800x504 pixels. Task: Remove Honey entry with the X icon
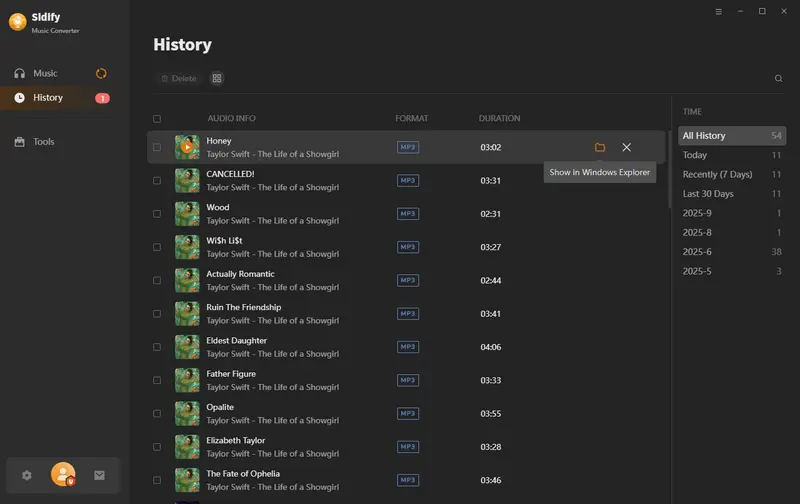[x=627, y=147]
